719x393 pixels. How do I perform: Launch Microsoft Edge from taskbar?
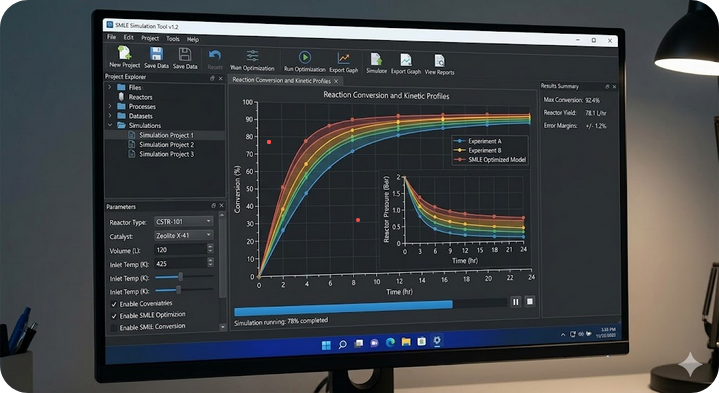(x=390, y=342)
